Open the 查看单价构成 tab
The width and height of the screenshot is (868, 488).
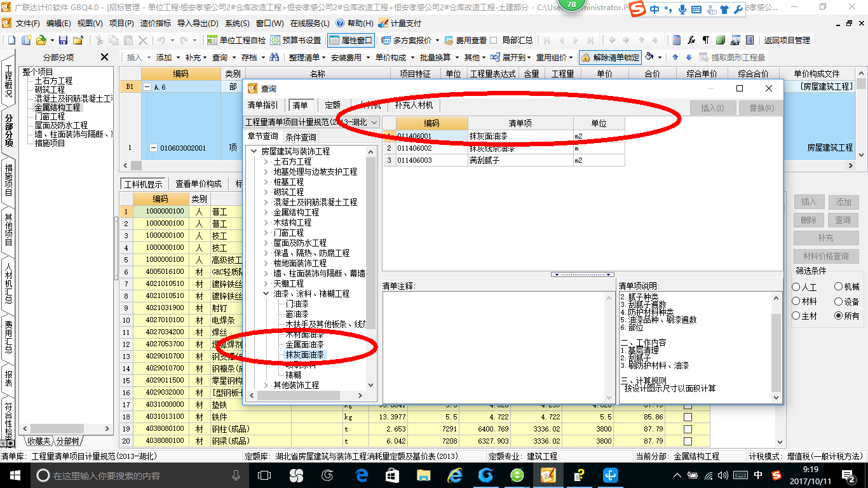coord(199,184)
